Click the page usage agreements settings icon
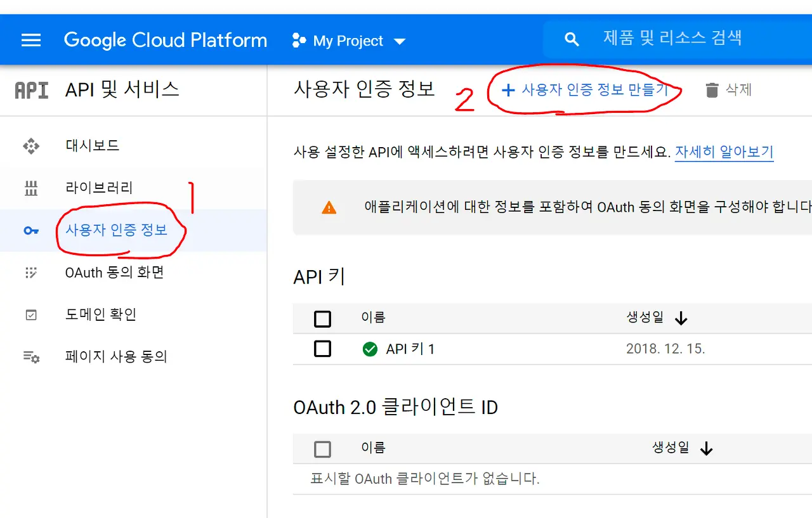This screenshot has height=518, width=812. pos(31,357)
